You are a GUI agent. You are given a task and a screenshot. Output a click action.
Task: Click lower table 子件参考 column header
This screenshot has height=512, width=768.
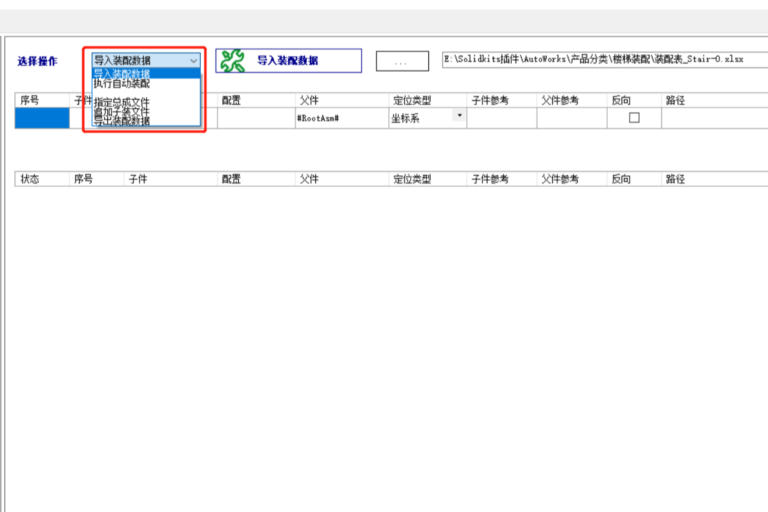(502, 179)
